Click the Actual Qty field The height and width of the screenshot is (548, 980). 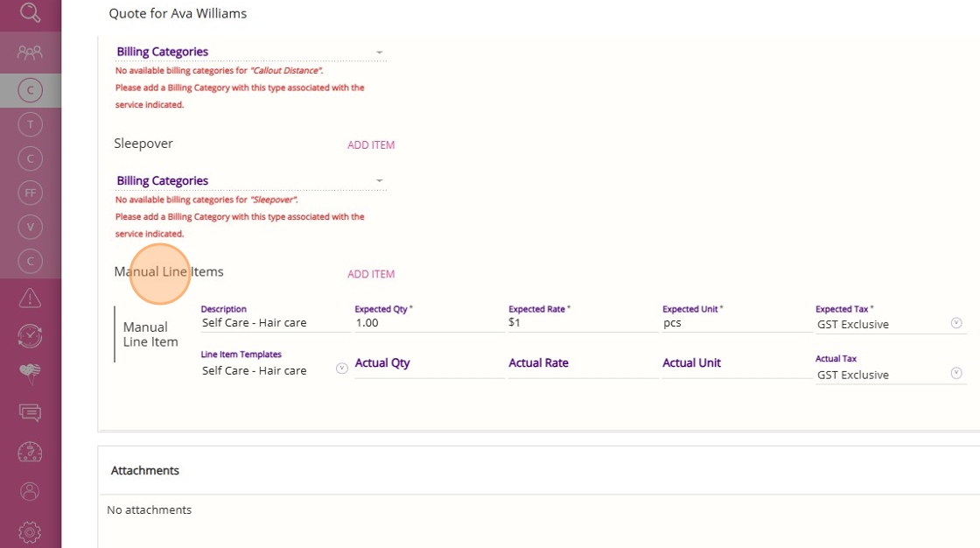(x=429, y=363)
